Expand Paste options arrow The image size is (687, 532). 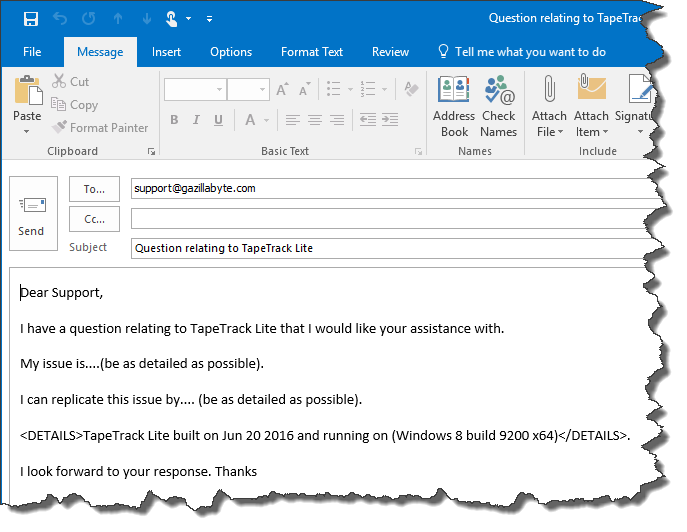coord(27,131)
